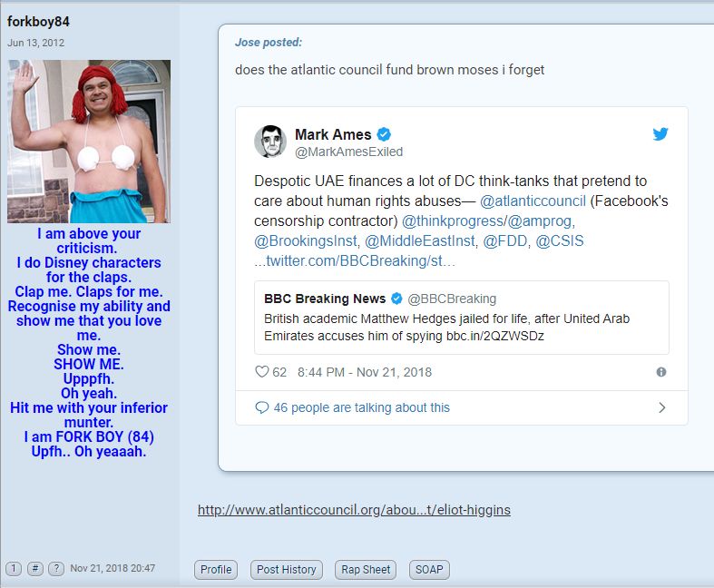Image resolution: width=714 pixels, height=588 pixels.
Task: Click post date 'Nov 21, 2018 20:47'
Action: coord(112,568)
